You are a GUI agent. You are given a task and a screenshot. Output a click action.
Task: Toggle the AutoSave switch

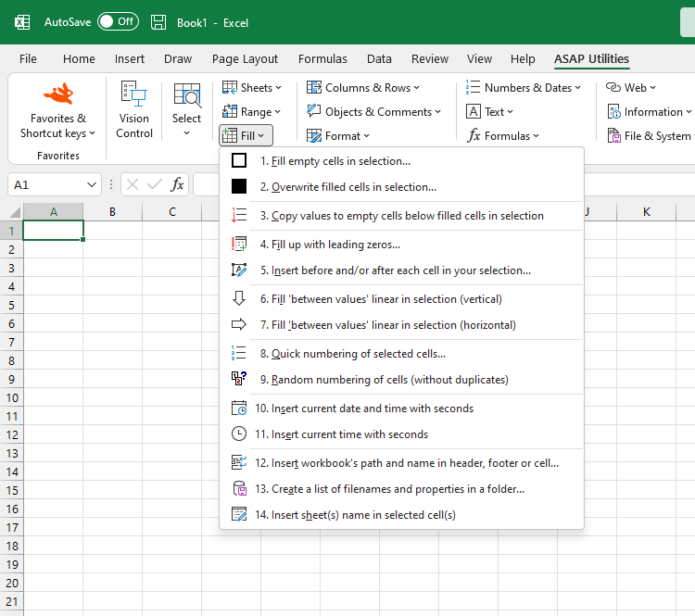118,21
